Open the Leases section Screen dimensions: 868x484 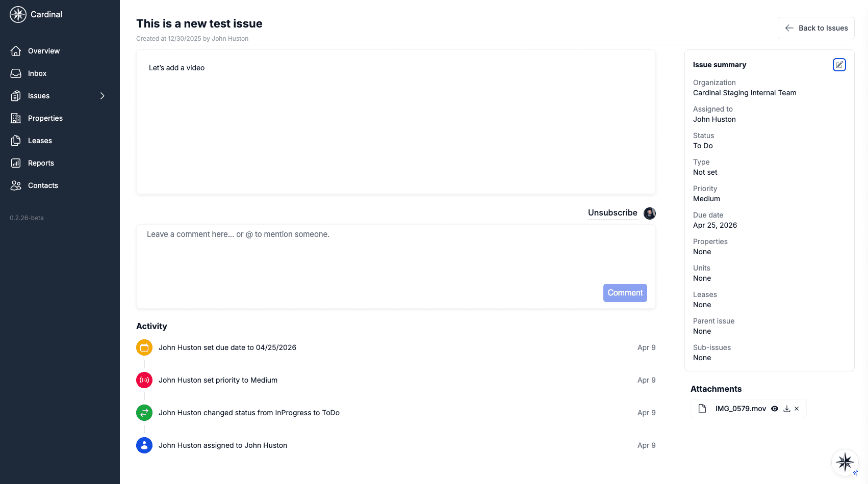(x=40, y=140)
